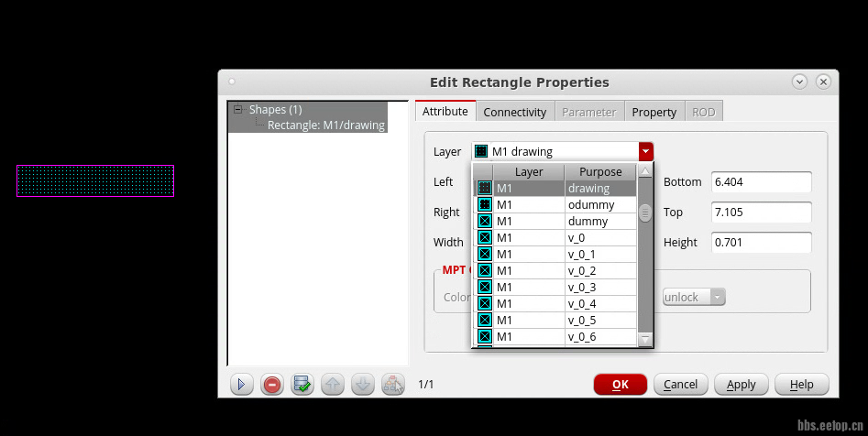Screen dimensions: 868x436
Task: Open the Property tab
Action: (654, 112)
